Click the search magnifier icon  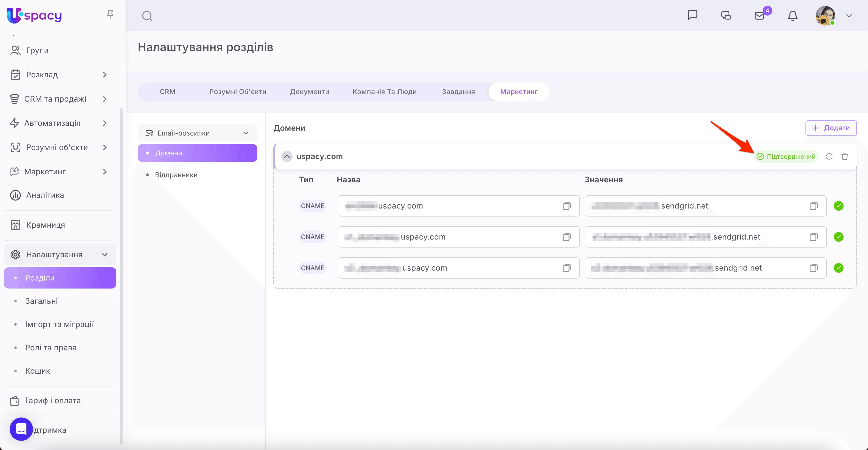click(147, 16)
